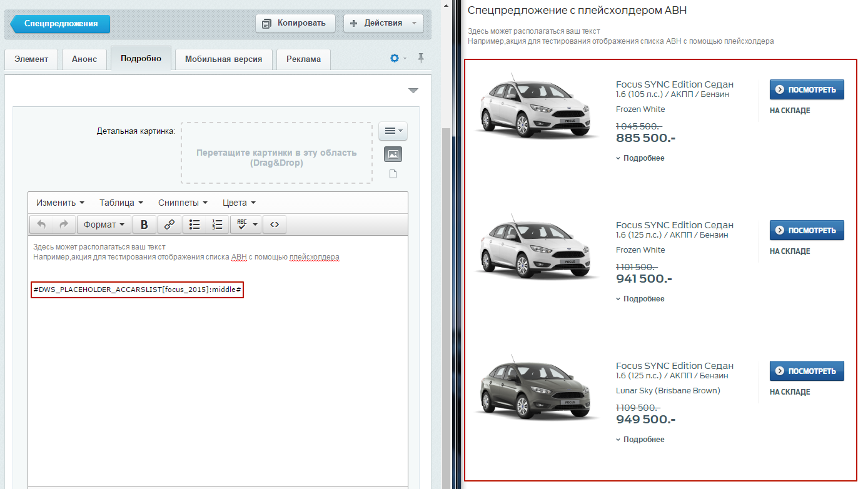Image resolution: width=868 pixels, height=489 pixels.
Task: Collapse section with gray triangle arrow
Action: (413, 91)
